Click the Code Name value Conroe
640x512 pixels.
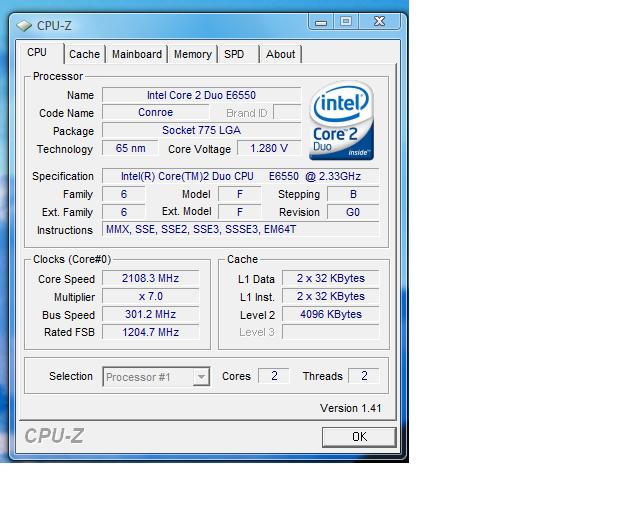pyautogui.click(x=156, y=112)
